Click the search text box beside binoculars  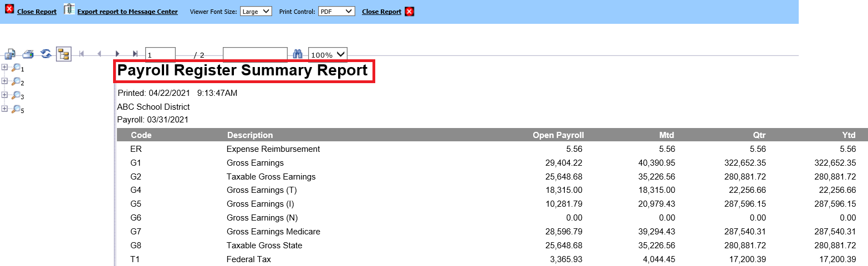pyautogui.click(x=255, y=54)
